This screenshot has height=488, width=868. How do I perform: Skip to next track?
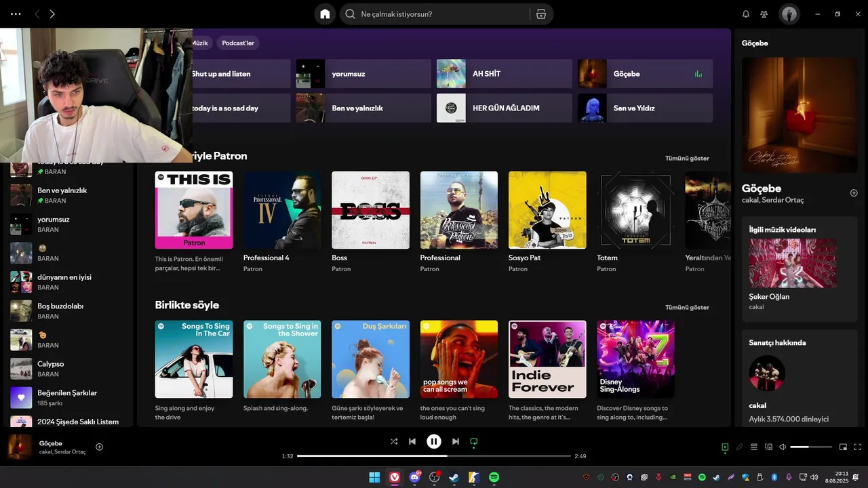click(456, 441)
